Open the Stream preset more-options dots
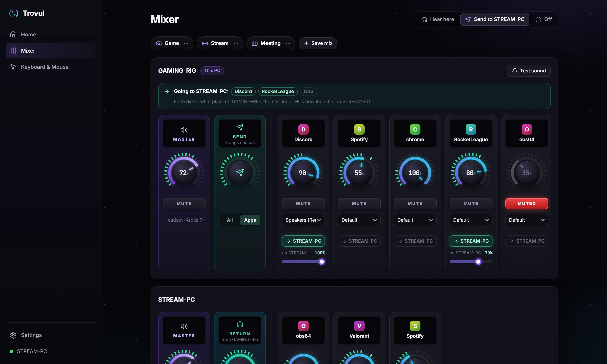607x364 pixels. pos(236,43)
